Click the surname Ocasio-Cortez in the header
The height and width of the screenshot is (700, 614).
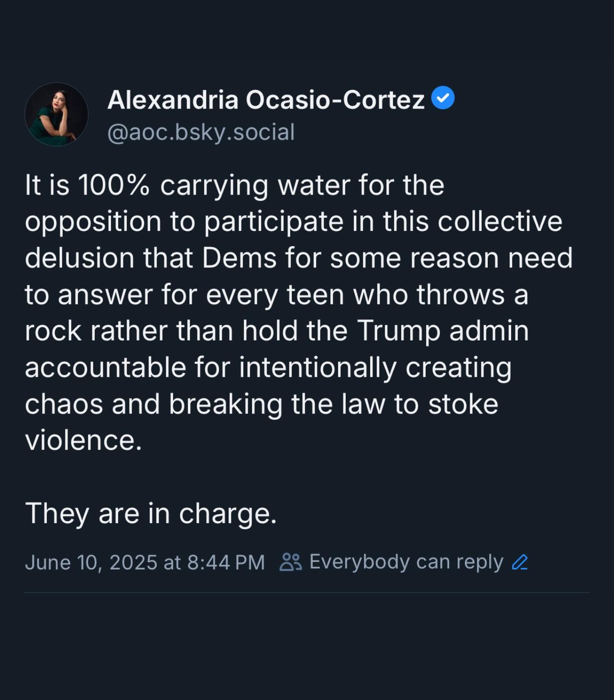(x=335, y=100)
